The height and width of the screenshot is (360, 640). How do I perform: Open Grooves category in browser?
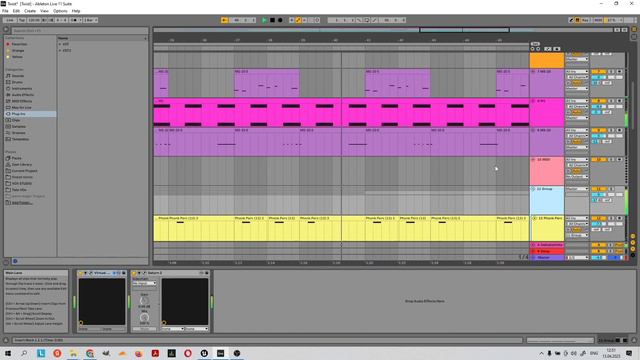pyautogui.click(x=19, y=133)
